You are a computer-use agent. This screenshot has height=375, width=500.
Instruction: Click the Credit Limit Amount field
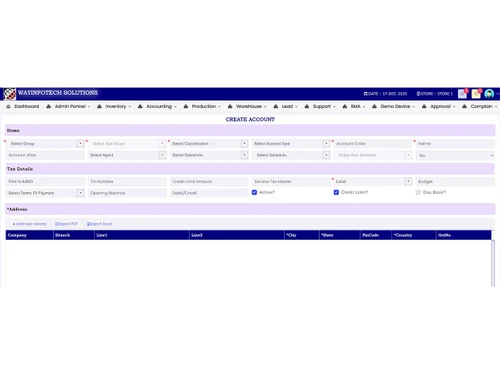209,181
